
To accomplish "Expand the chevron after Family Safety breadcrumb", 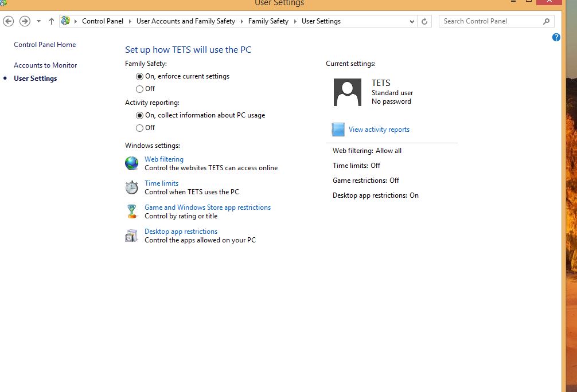I will click(295, 21).
